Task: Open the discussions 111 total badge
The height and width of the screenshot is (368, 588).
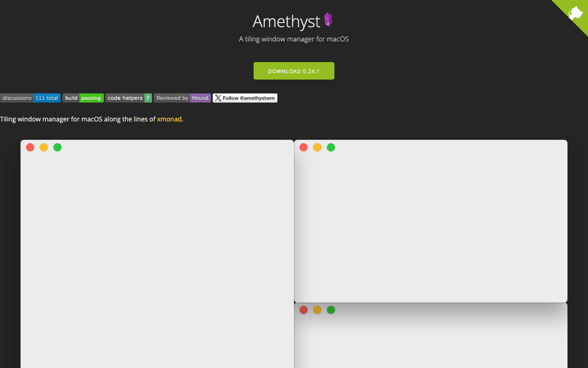Action: point(30,98)
